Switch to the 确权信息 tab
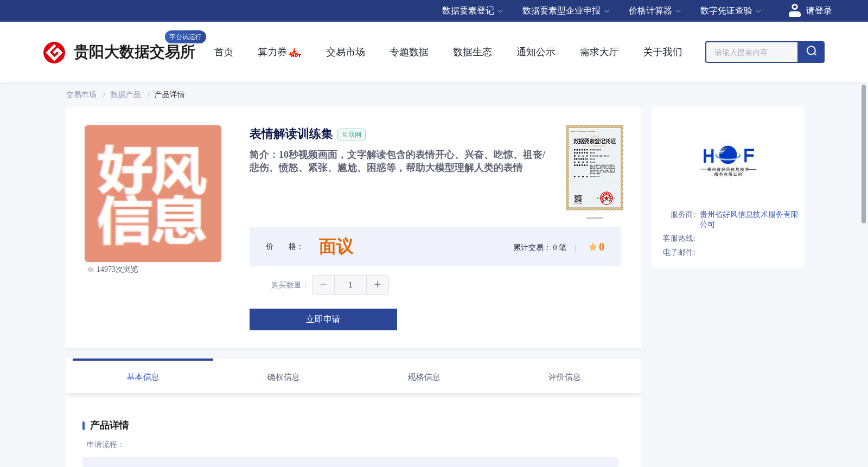This screenshot has width=868, height=467. pos(283,377)
